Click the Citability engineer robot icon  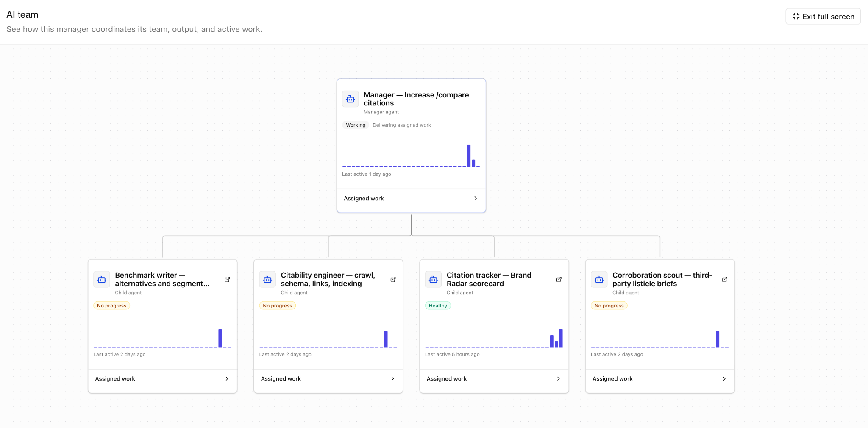[x=267, y=279]
